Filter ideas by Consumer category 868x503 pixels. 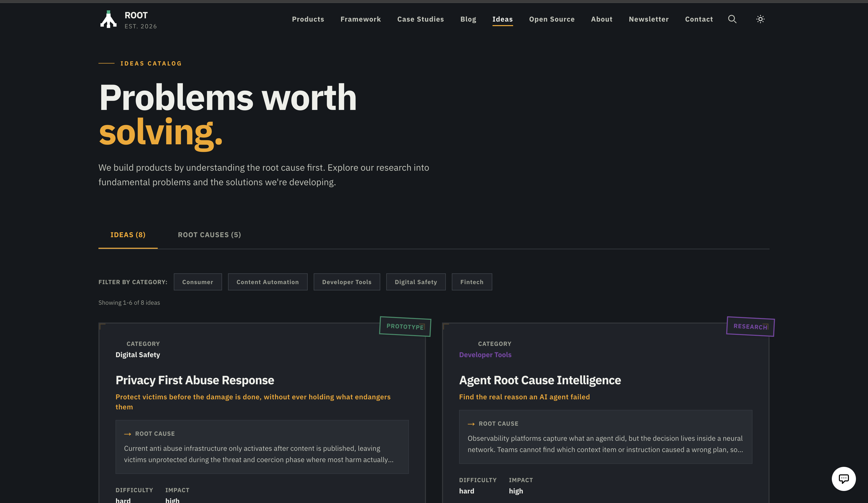point(198,282)
